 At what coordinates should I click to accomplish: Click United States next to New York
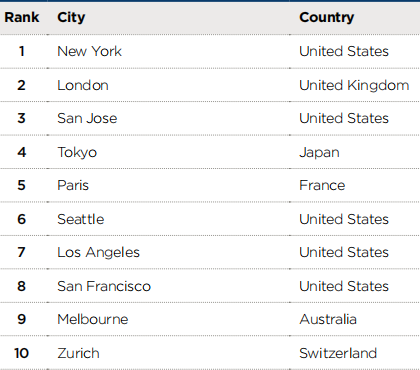pos(344,51)
